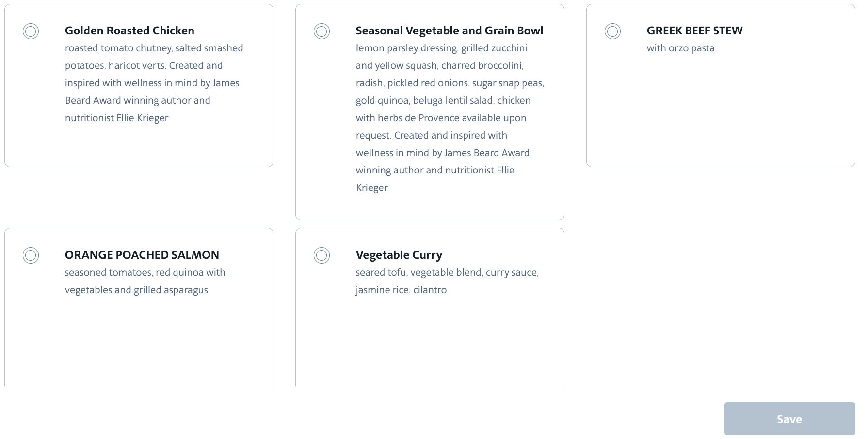Click the roasted tomato chutney description text
The height and width of the screenshot is (439, 868).
tap(154, 83)
